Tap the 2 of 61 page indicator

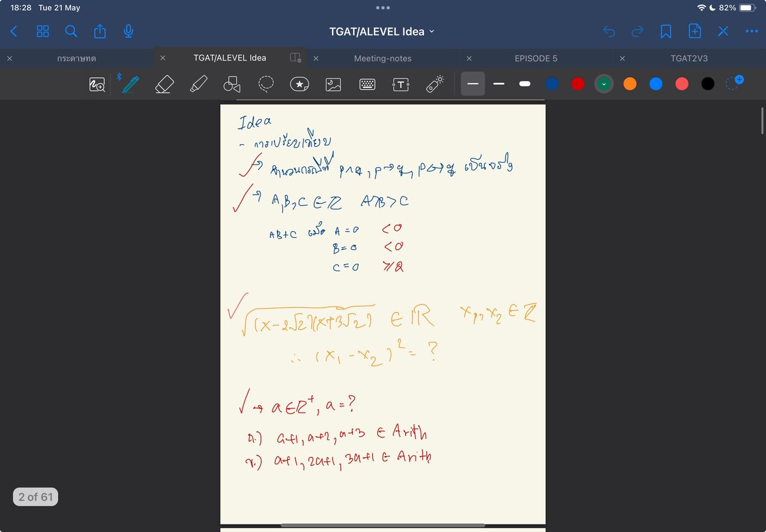point(35,496)
